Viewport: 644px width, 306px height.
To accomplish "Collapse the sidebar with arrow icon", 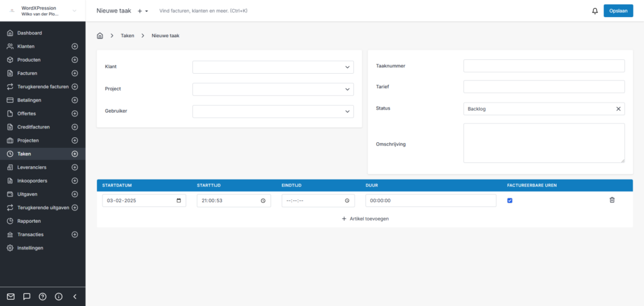I will click(75, 297).
